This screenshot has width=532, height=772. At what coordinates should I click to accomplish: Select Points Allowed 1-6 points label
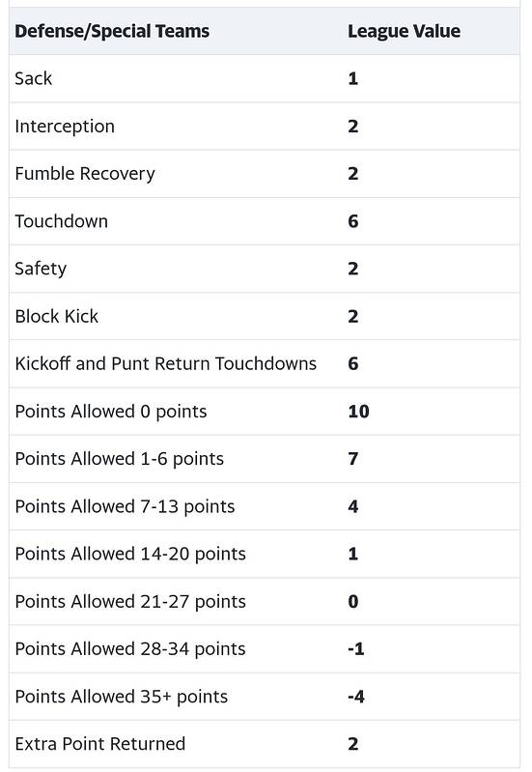tap(119, 459)
